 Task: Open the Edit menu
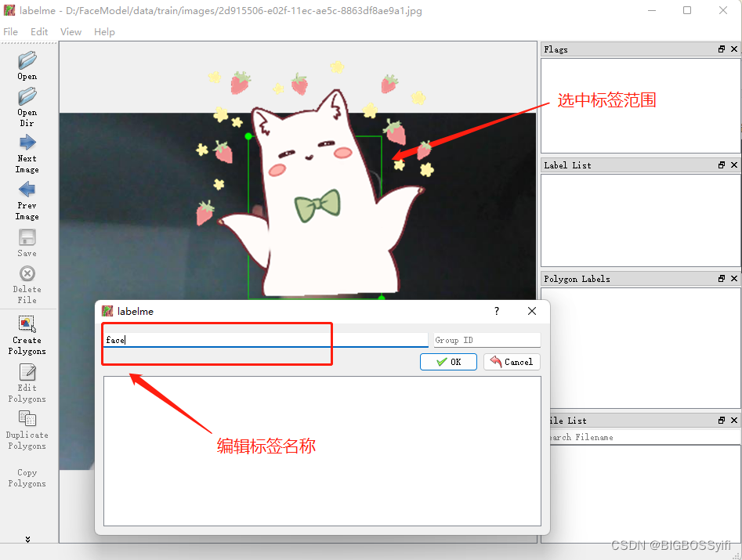click(x=39, y=31)
